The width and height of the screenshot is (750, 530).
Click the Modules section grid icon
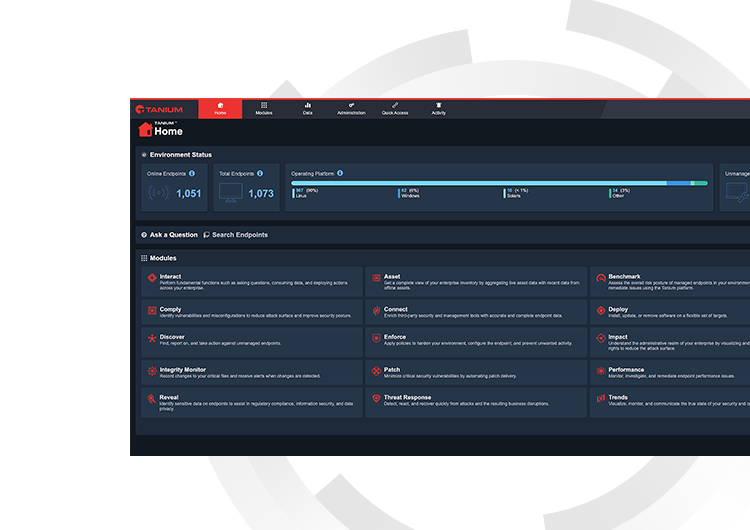(144, 258)
